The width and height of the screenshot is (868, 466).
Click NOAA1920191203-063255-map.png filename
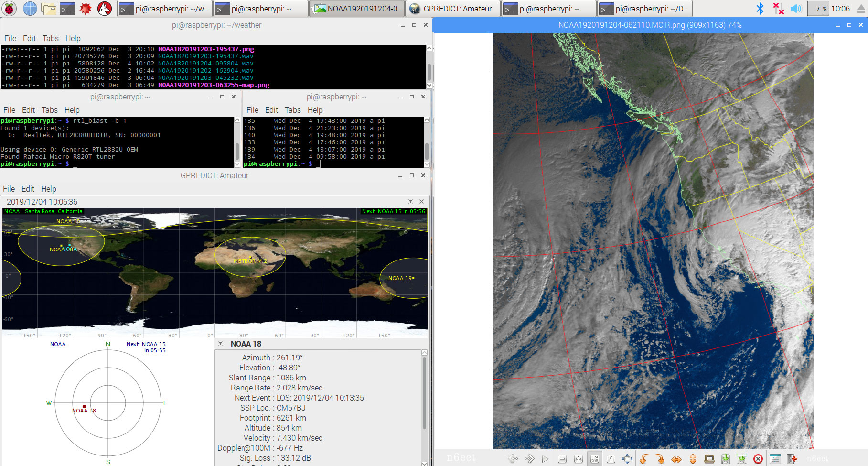pos(214,85)
